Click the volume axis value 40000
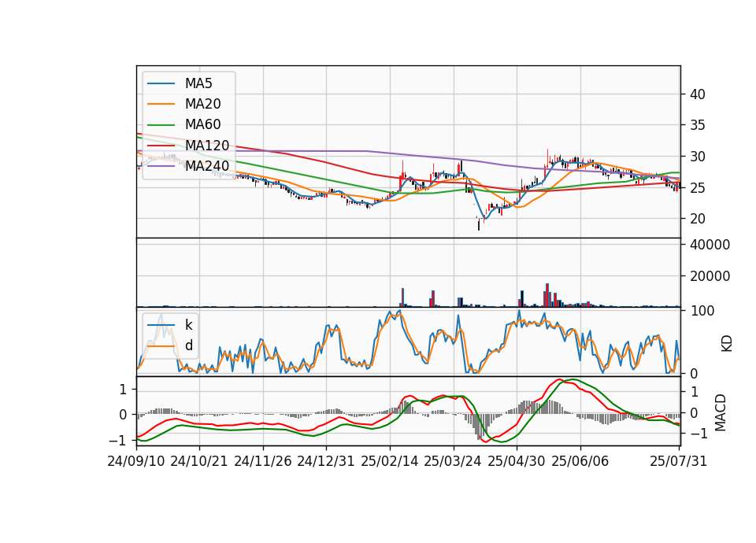The image size is (756, 543). pos(710,245)
